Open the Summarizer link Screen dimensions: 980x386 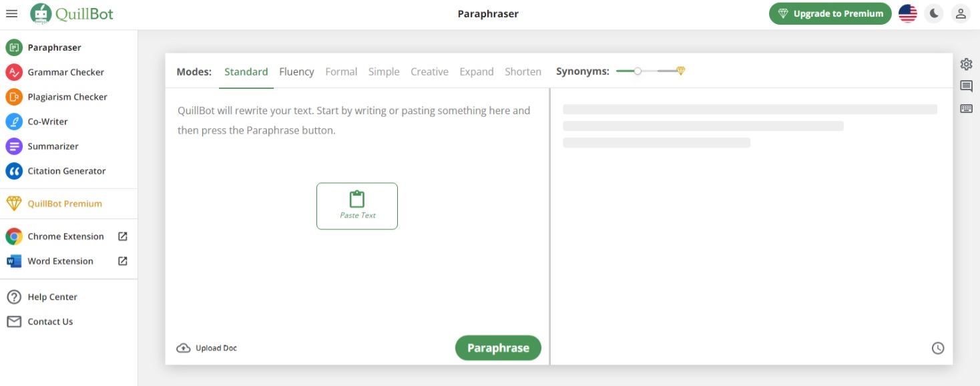tap(53, 146)
